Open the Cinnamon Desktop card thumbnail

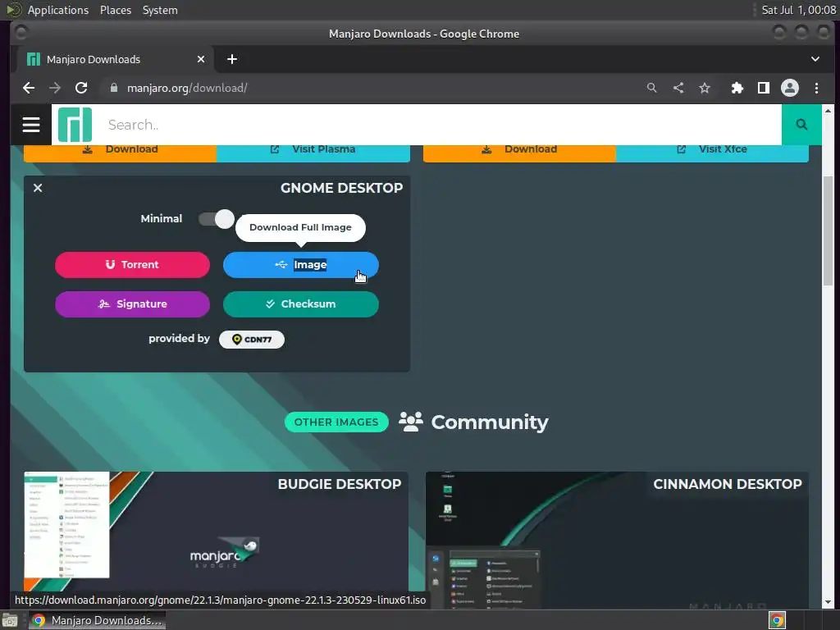(x=617, y=540)
